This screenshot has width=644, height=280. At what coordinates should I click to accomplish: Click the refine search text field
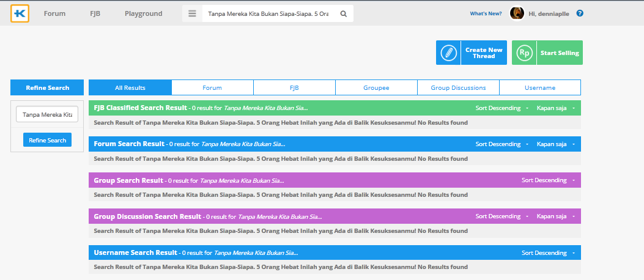click(47, 114)
